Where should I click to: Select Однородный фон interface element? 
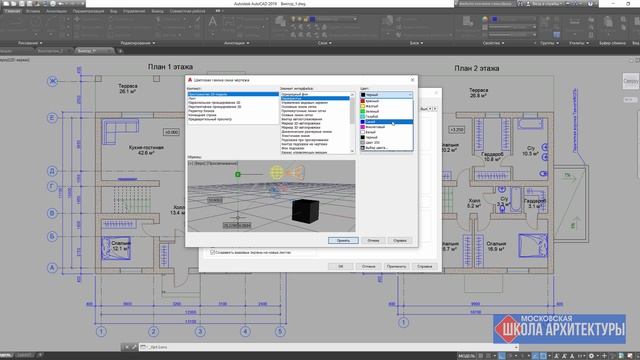click(315, 94)
